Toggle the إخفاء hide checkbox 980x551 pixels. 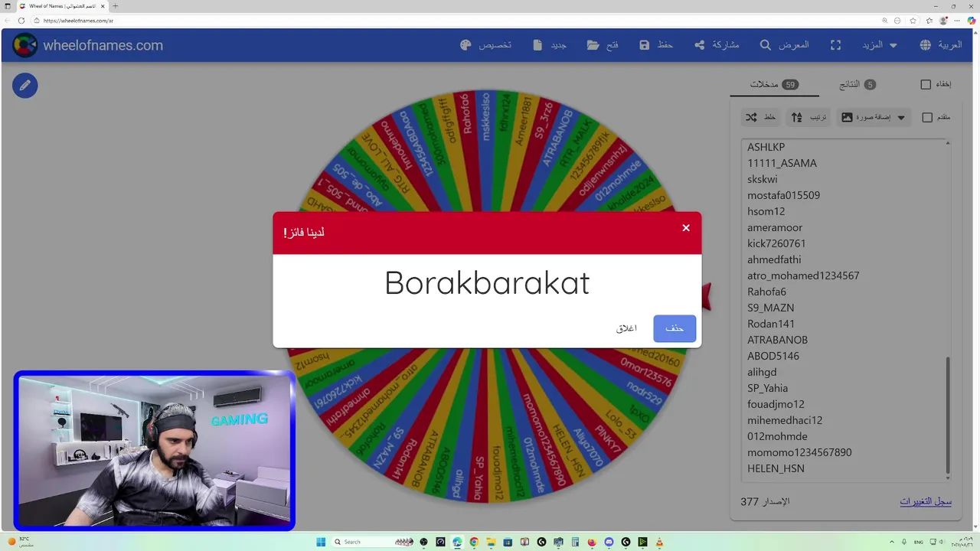(x=926, y=84)
